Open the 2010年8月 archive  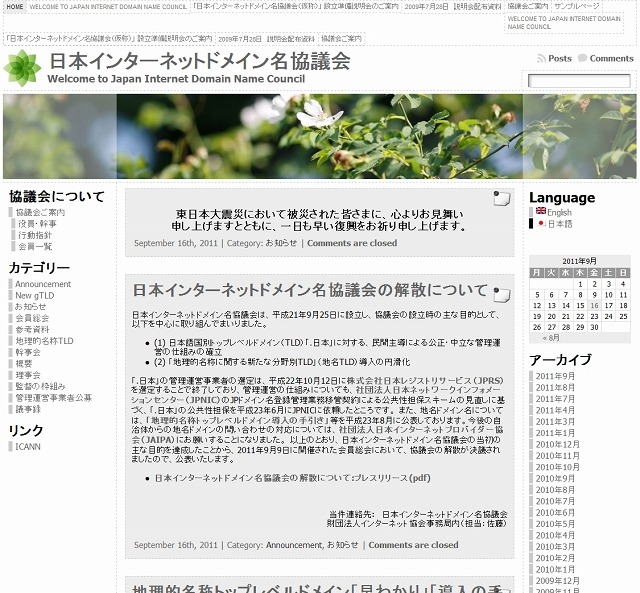point(555,490)
